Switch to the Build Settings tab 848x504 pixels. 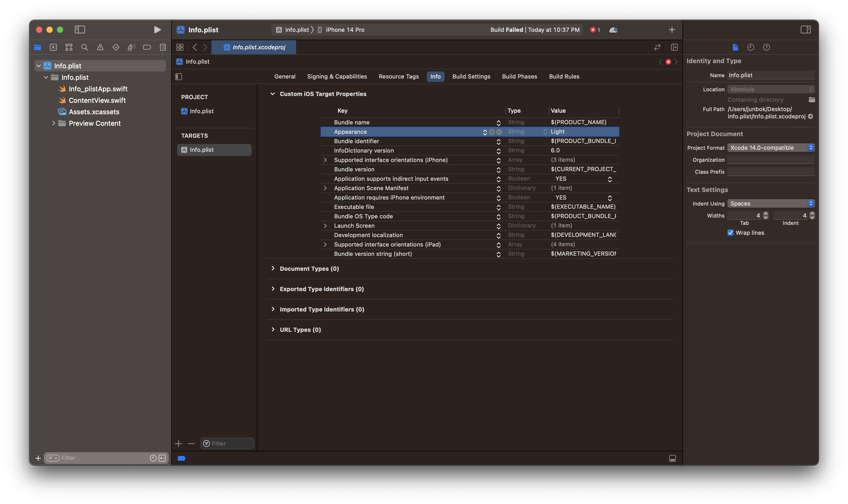coord(471,76)
